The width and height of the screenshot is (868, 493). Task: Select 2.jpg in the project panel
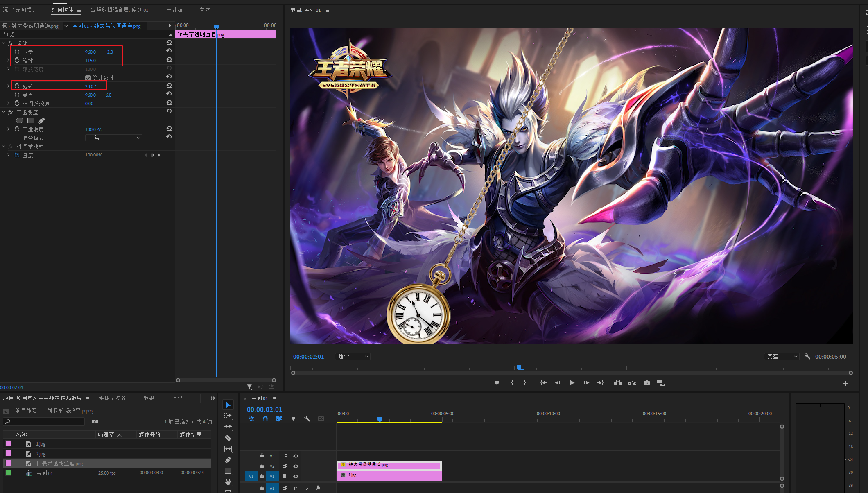[x=41, y=454]
